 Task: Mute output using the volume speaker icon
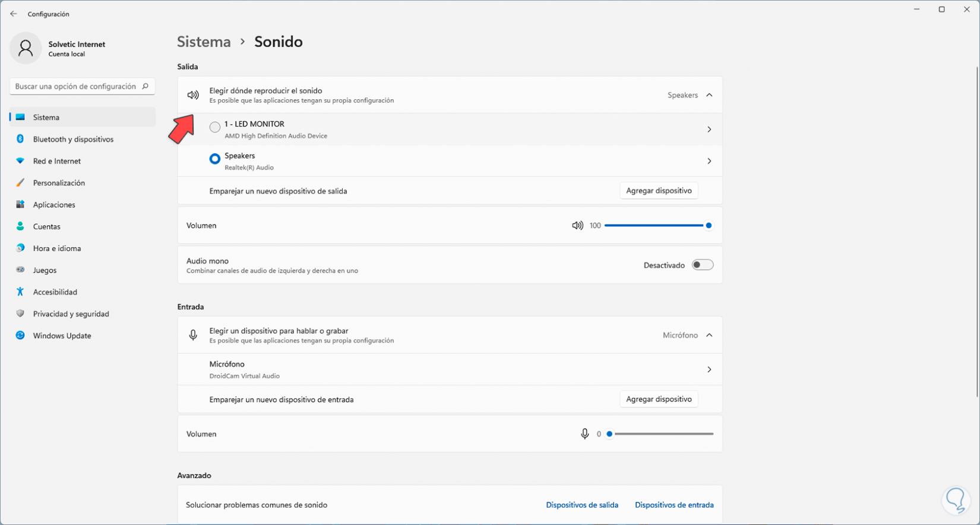[x=577, y=226]
